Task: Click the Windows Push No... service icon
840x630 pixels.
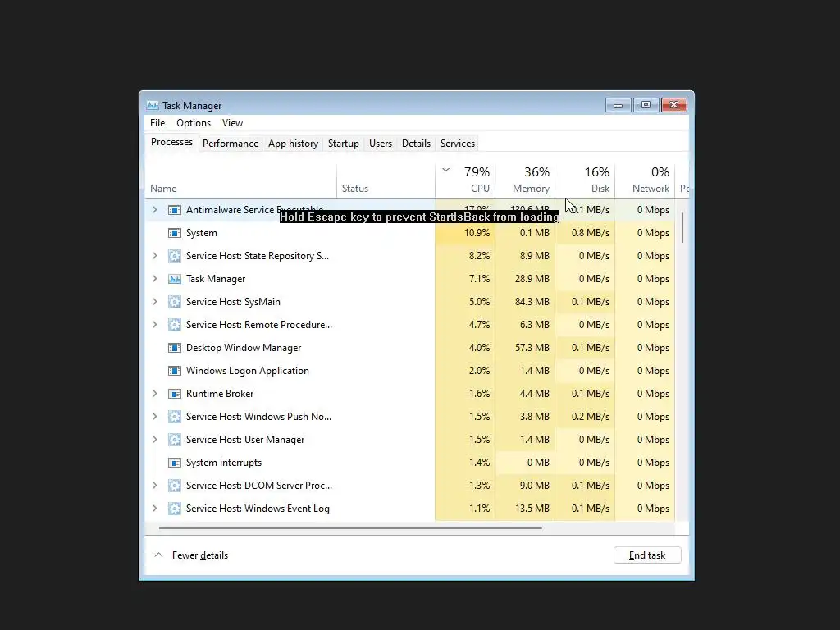Action: coord(174,417)
